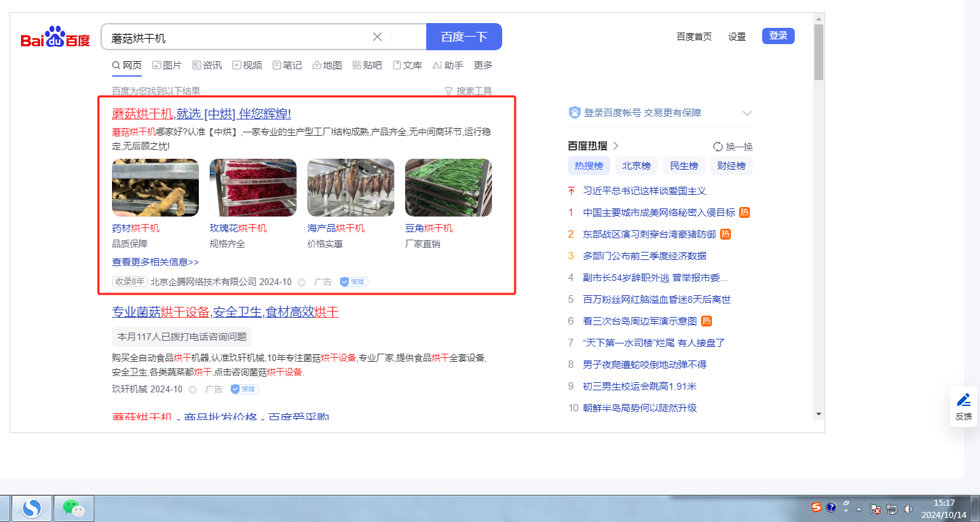
Task: Click the 海产品烘干机 product thumbnail
Action: pos(351,187)
